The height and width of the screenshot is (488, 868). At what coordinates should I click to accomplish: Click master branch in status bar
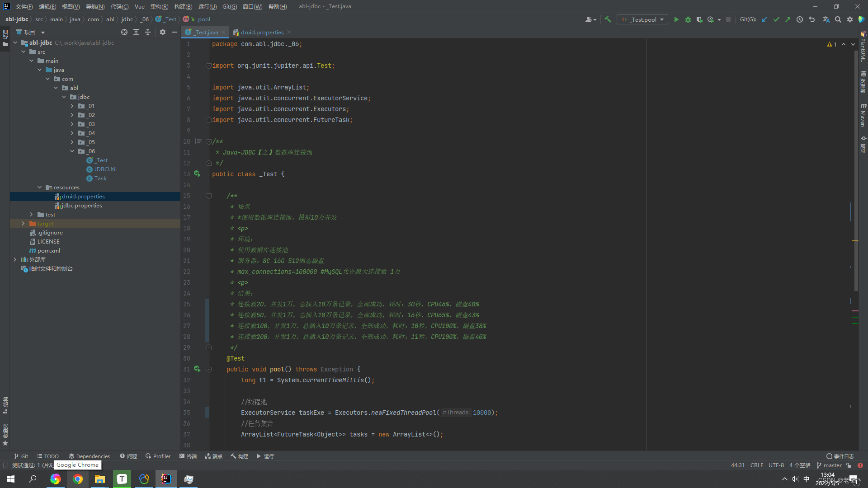[x=829, y=465]
